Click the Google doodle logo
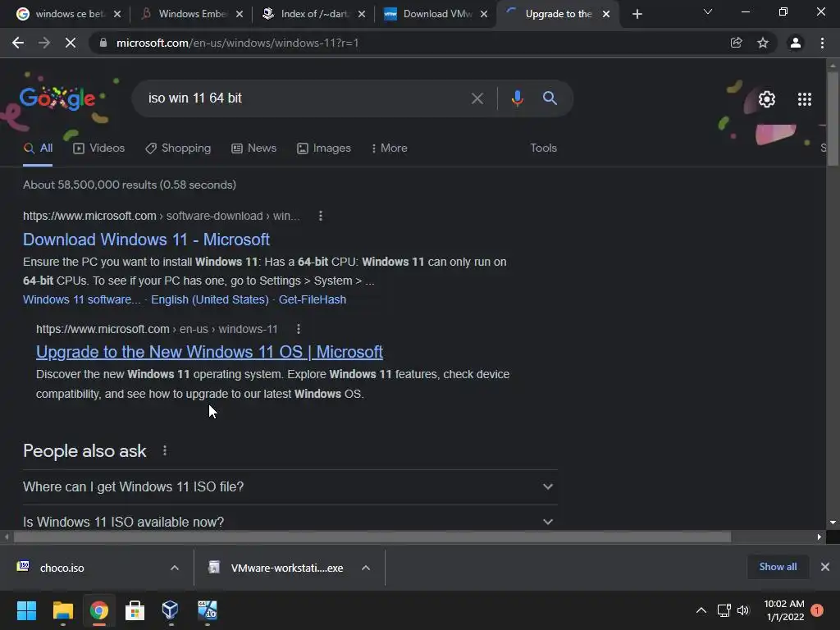This screenshot has width=840, height=630. [57, 98]
